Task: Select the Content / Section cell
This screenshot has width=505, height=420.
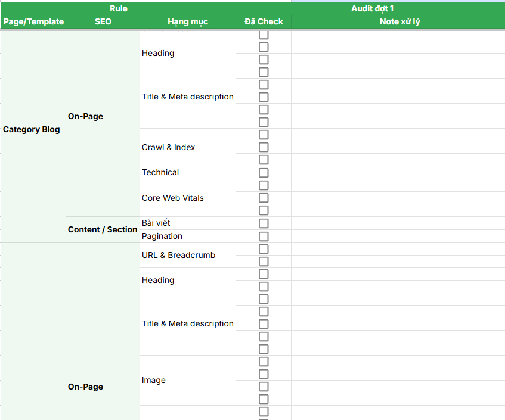Action: 103,229
